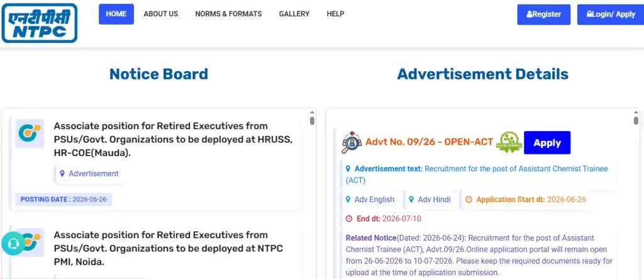The width and height of the screenshot is (644, 279).
Task: Click the Notice Board heading
Action: click(x=158, y=74)
